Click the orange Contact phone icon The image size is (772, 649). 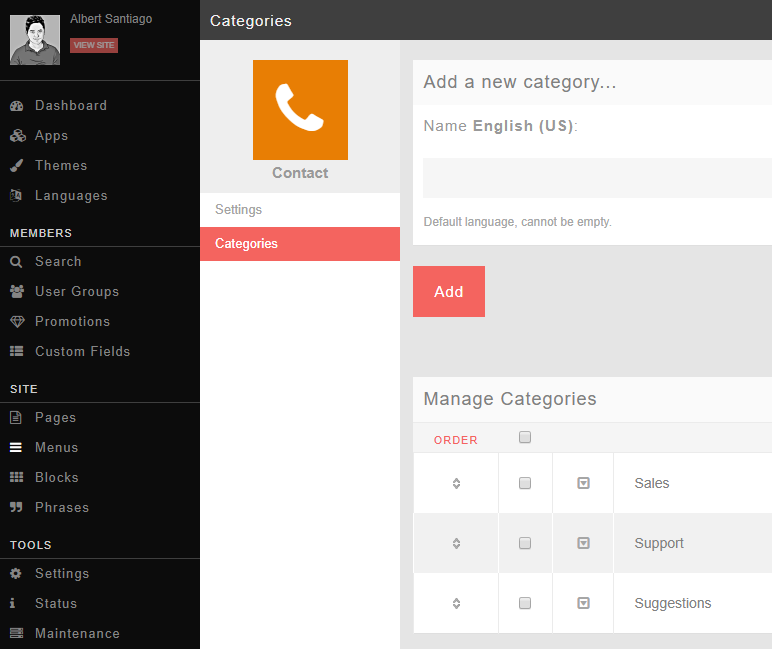(300, 110)
